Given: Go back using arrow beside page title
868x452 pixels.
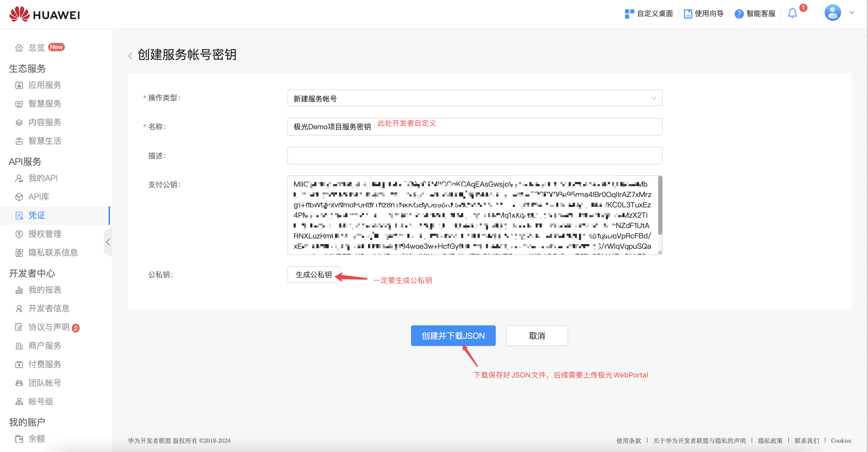Looking at the screenshot, I should click(130, 56).
